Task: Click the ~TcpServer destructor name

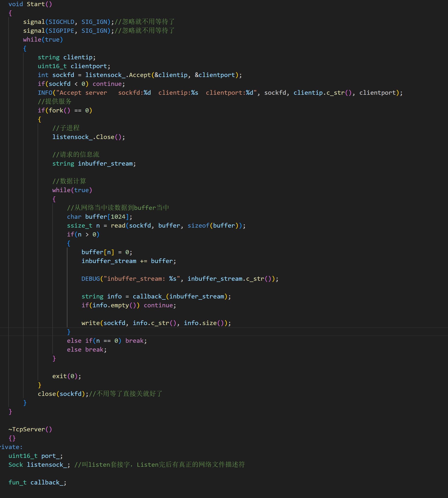Action: tap(28, 429)
